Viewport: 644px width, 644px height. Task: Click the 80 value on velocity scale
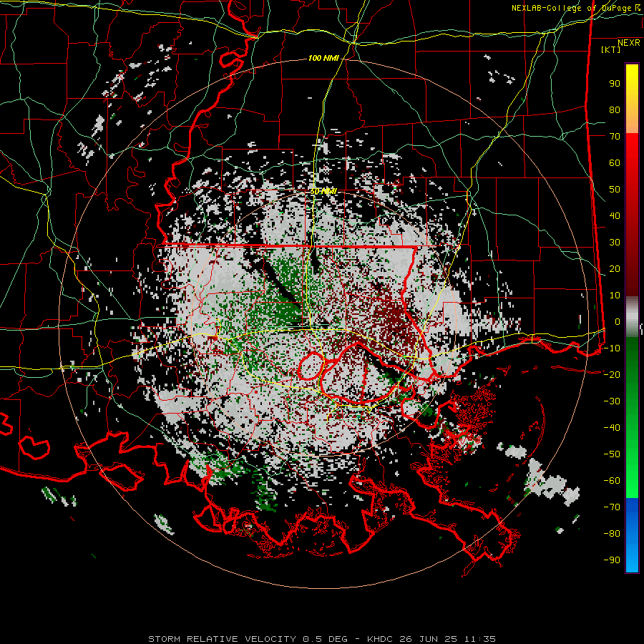pyautogui.click(x=615, y=109)
